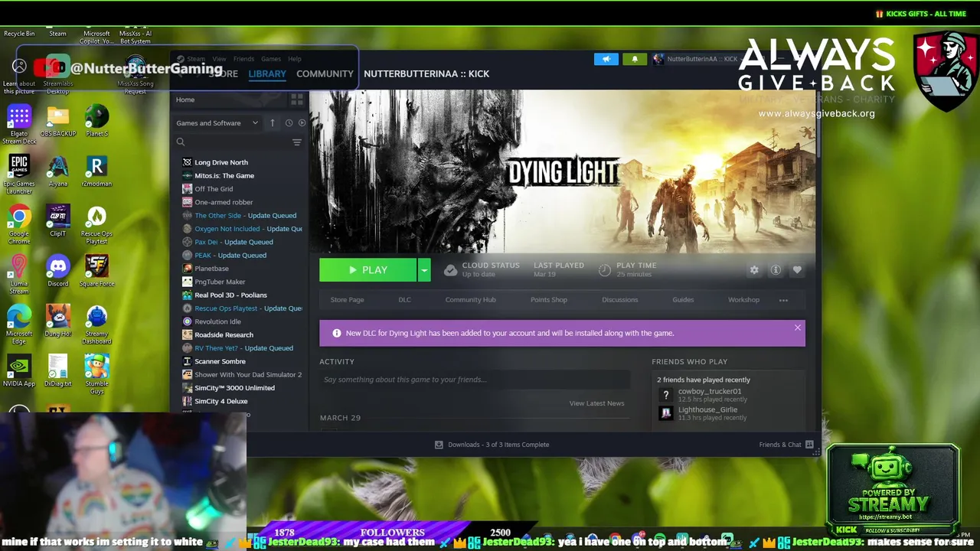Open Friends & Chat panel
980x551 pixels.
point(786,445)
